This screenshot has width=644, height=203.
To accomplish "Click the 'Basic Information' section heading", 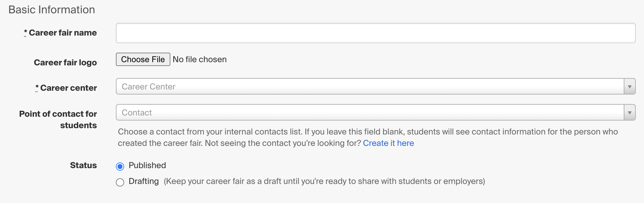I will pyautogui.click(x=52, y=10).
